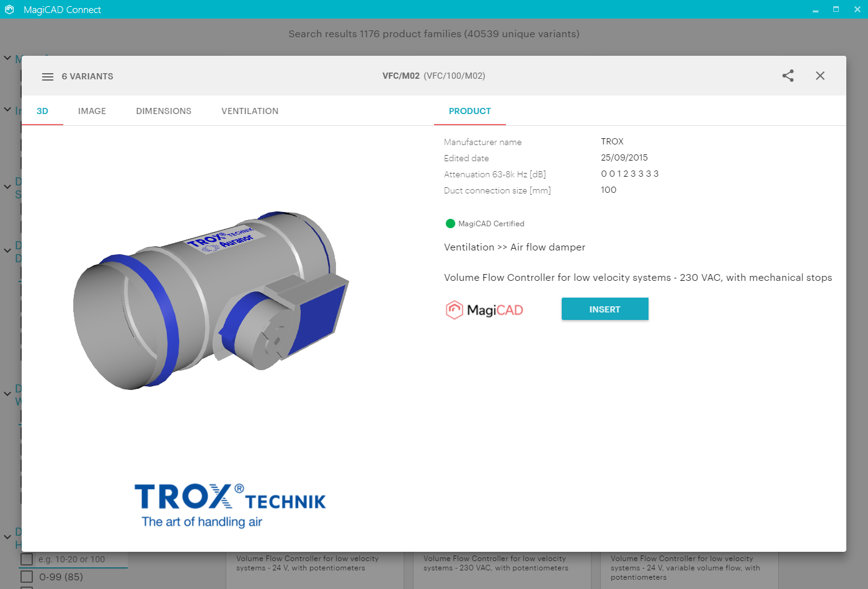Click the edited date '25/09/2015'
The width and height of the screenshot is (868, 589).
[624, 157]
